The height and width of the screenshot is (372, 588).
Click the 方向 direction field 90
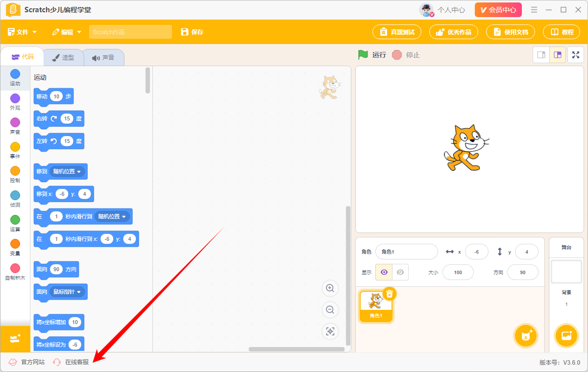tap(523, 272)
